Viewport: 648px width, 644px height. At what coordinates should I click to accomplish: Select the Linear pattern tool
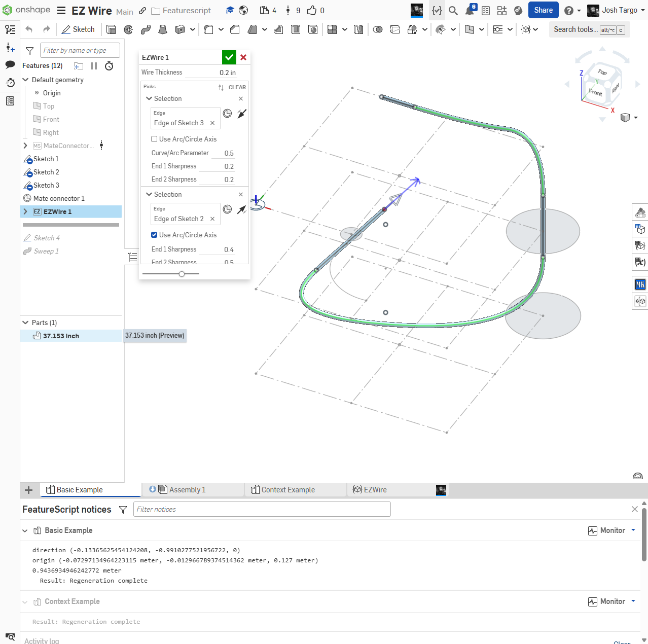coord(332,29)
